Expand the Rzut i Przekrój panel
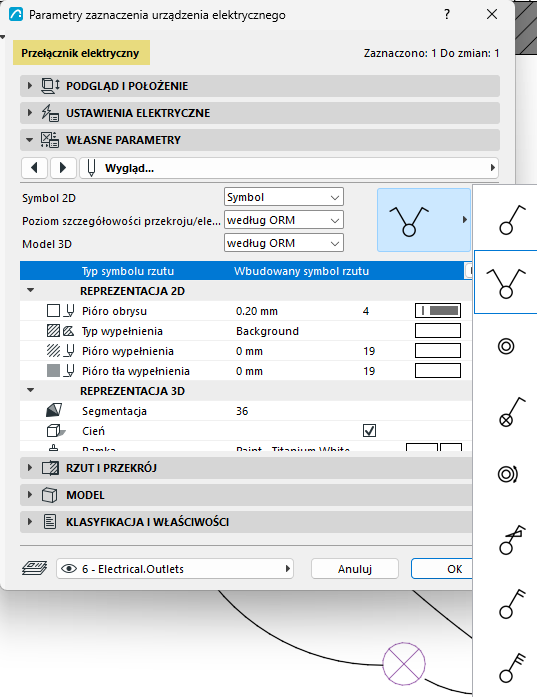 30,468
